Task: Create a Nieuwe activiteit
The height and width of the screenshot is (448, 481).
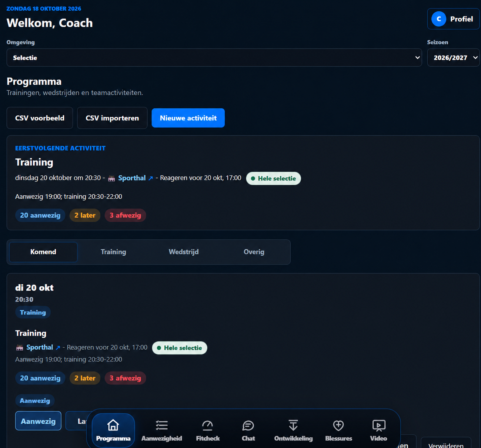Action: coord(188,118)
